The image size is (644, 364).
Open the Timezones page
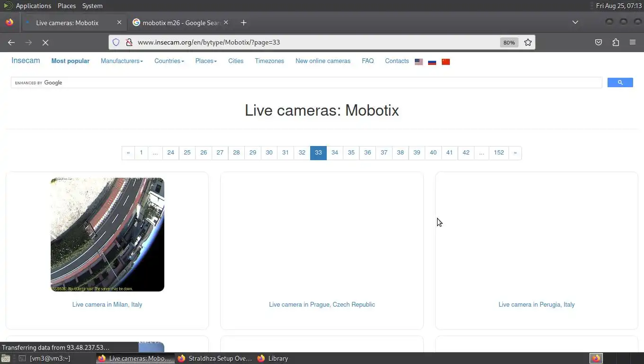point(269,61)
